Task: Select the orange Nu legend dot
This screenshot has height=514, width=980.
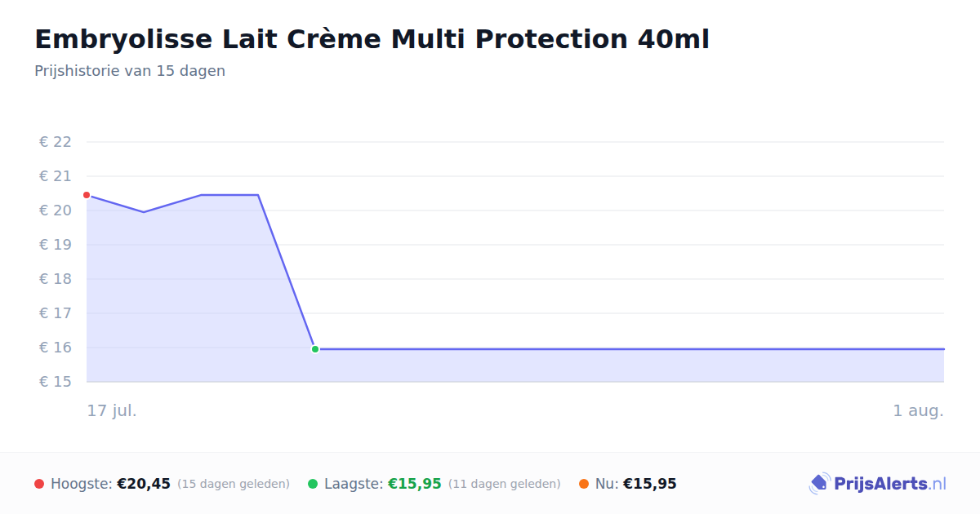Action: [x=584, y=484]
